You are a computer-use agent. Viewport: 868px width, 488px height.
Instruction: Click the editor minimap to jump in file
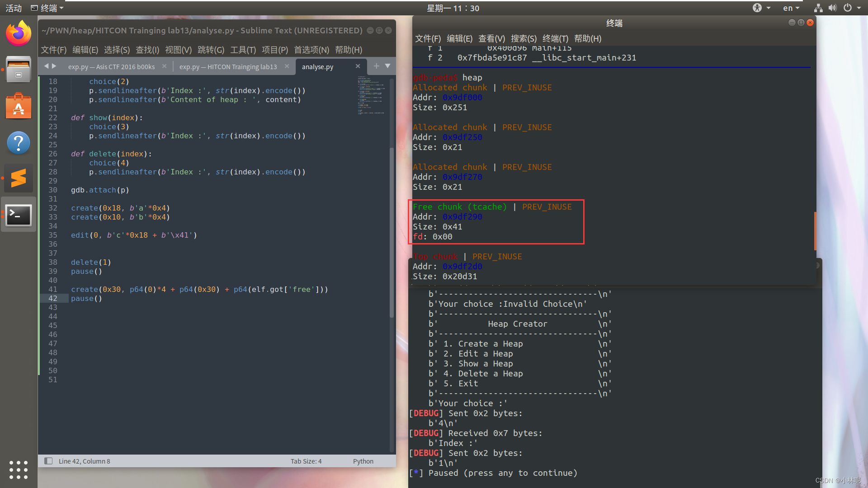point(371,95)
